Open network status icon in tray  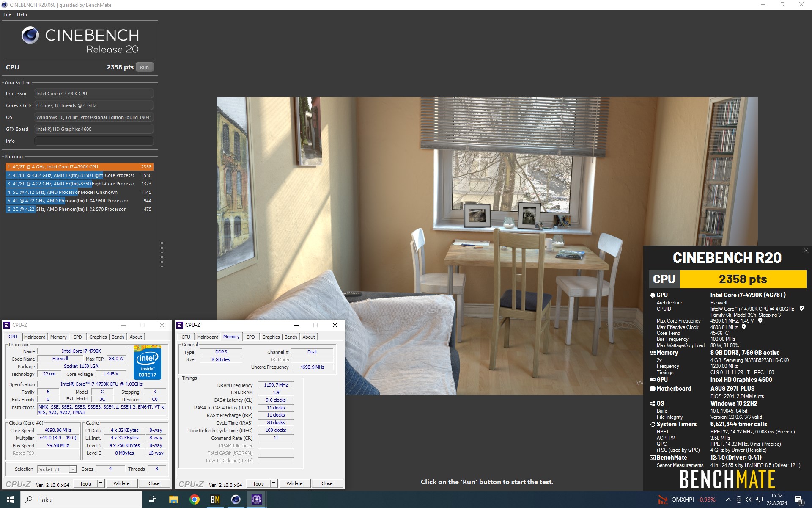759,500
